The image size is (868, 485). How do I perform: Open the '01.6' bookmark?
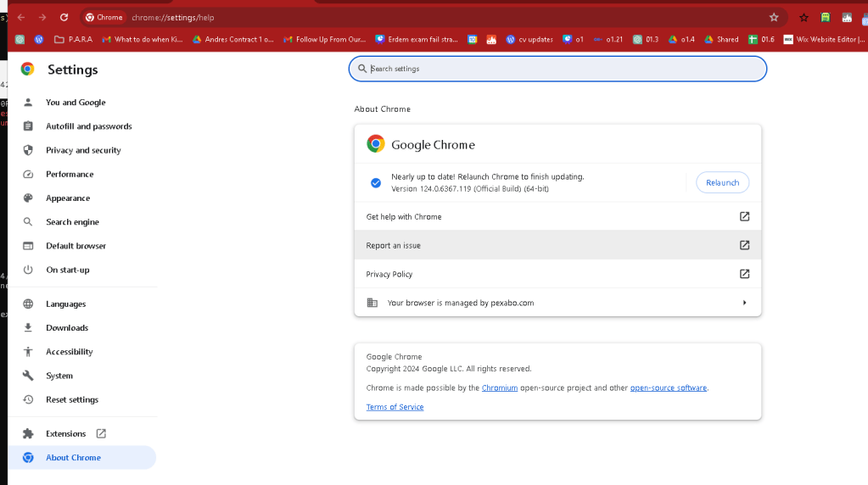(761, 39)
